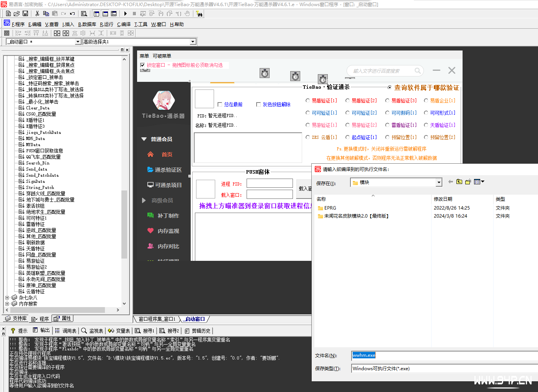
Task: Click the Save (floppy disk) toolbar icon
Action: point(25,13)
